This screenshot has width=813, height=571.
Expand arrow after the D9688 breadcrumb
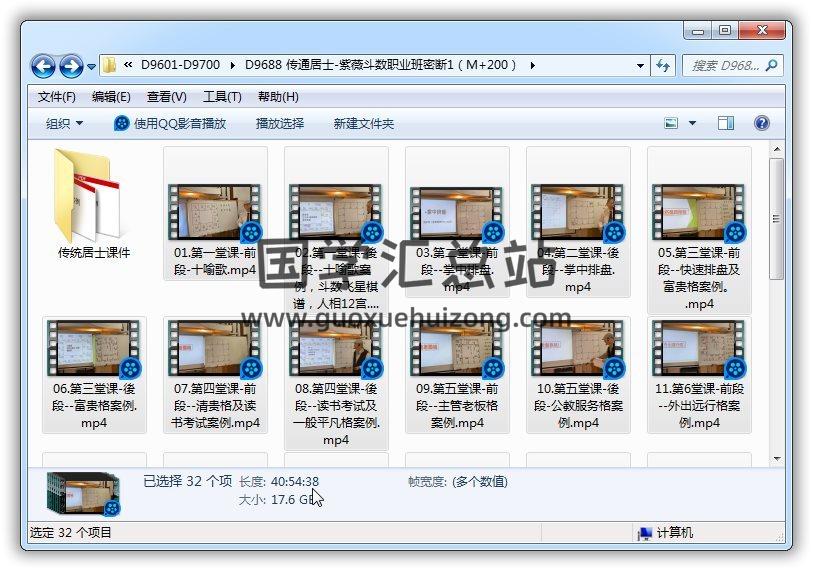point(532,65)
